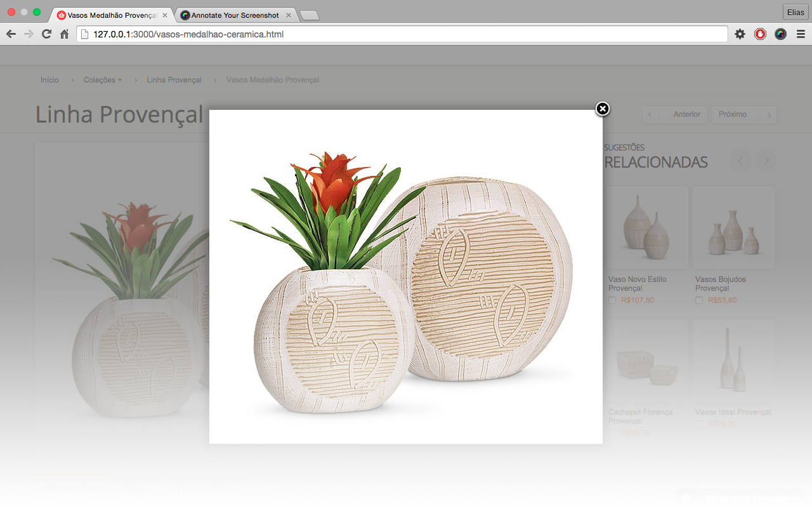The image size is (812, 508).
Task: Open Vasos Ideal Provençal title link
Action: click(733, 412)
